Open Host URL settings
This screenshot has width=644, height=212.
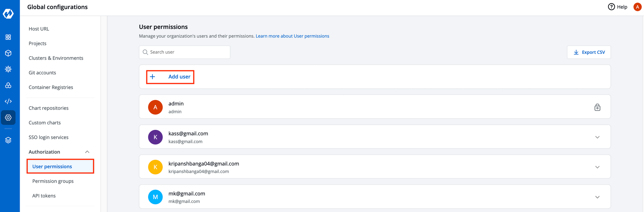[x=39, y=29]
